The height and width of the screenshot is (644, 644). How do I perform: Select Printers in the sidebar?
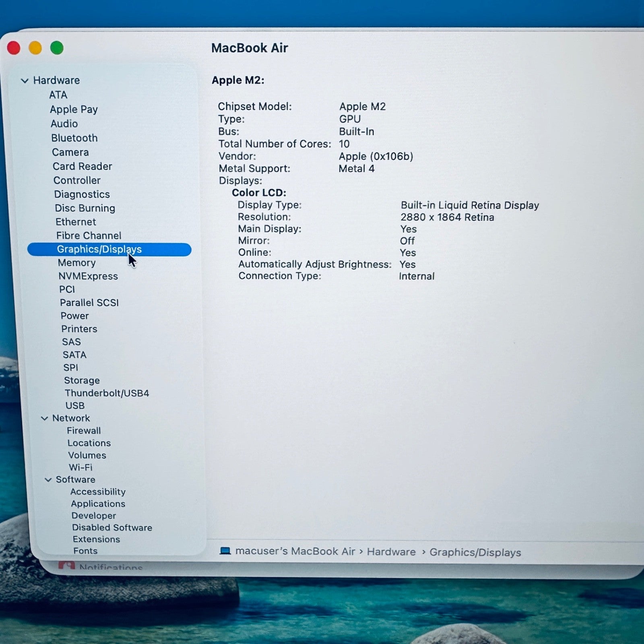[79, 329]
